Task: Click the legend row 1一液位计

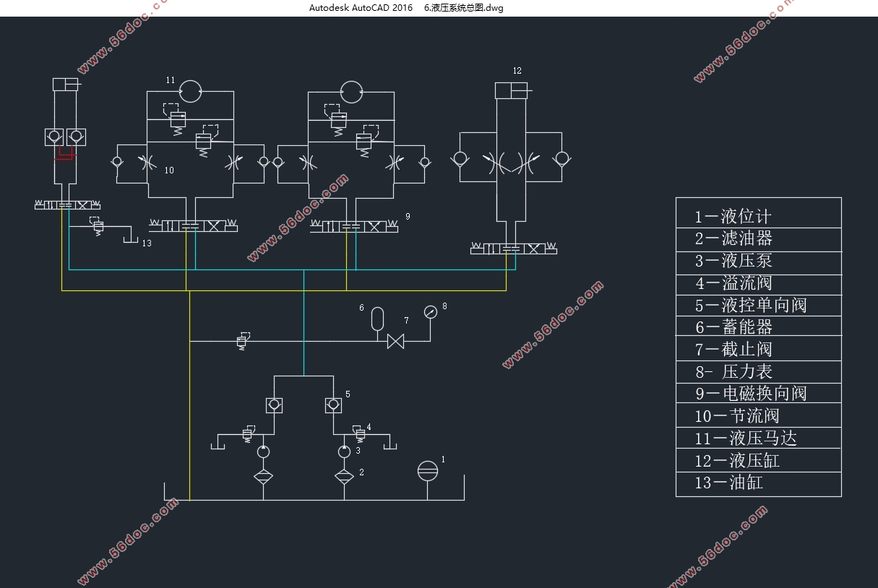Action: click(759, 217)
